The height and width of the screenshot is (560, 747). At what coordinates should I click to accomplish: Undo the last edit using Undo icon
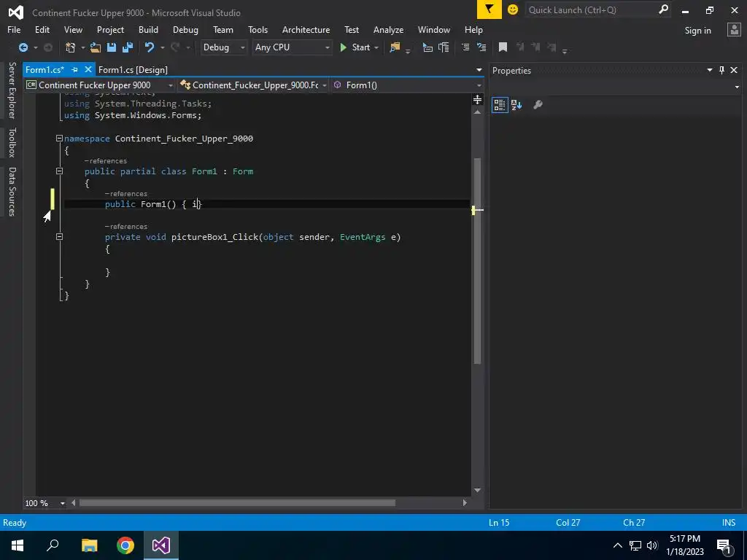(150, 47)
